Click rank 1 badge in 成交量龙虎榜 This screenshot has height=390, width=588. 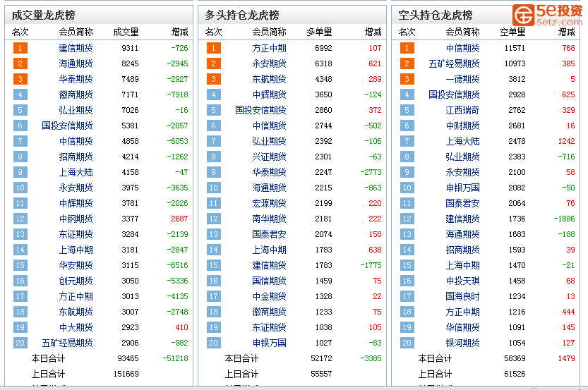coord(20,48)
